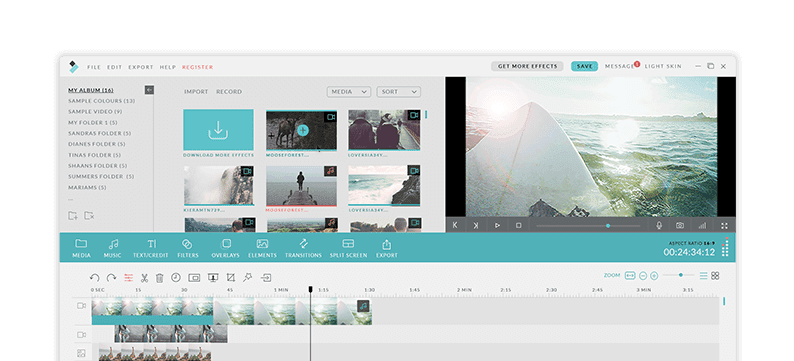794x361 pixels.
Task: Collapse the album sidebar panel
Action: tap(149, 90)
